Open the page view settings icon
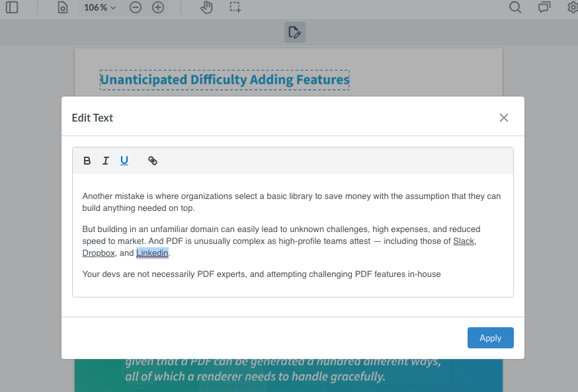Image resolution: width=578 pixels, height=392 pixels. 62,7
